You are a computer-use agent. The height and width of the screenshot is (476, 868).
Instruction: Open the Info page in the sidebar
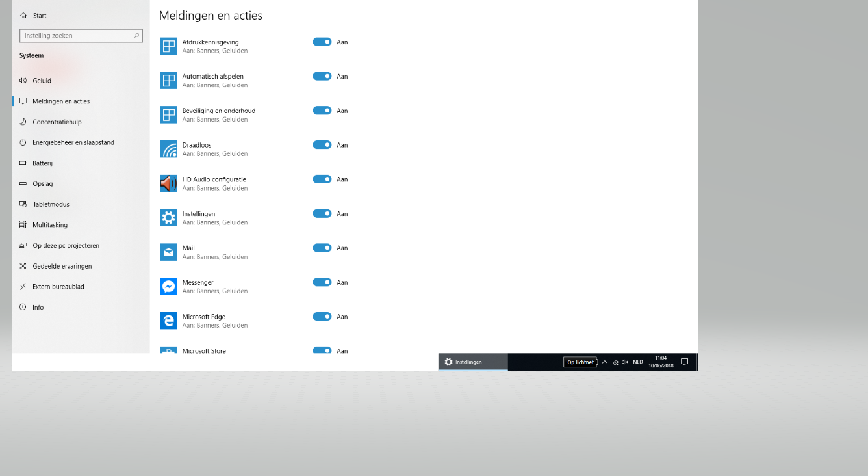click(x=81, y=308)
